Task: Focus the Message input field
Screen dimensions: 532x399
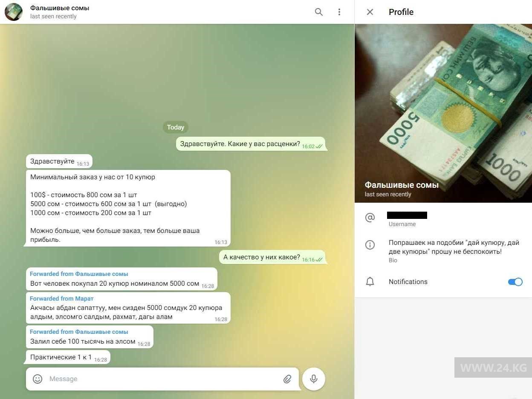Action: [x=162, y=379]
